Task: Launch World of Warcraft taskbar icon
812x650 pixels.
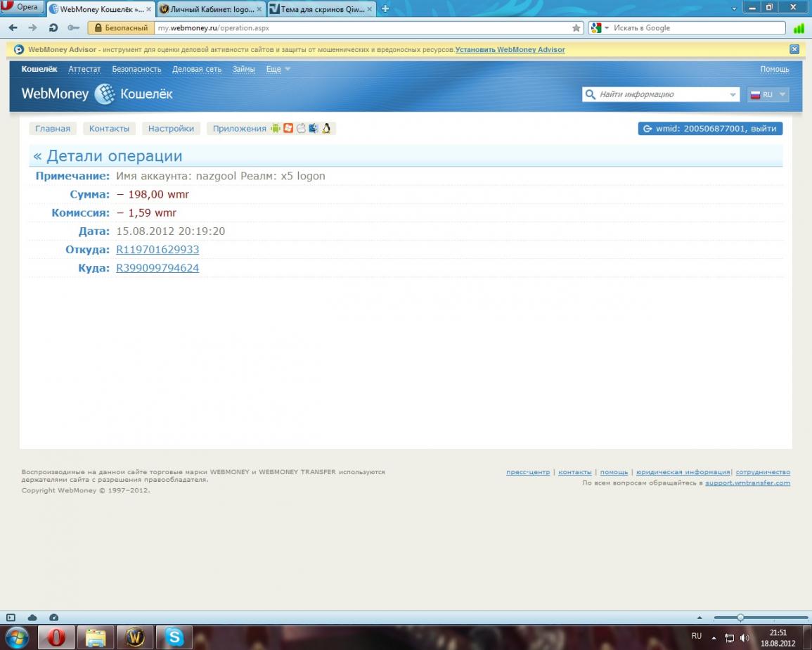Action: [134, 637]
